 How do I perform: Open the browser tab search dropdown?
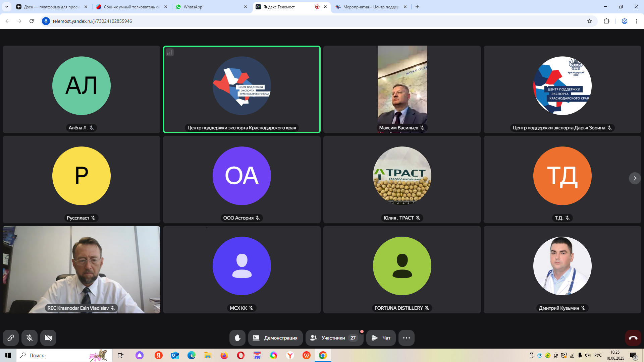pos(7,7)
